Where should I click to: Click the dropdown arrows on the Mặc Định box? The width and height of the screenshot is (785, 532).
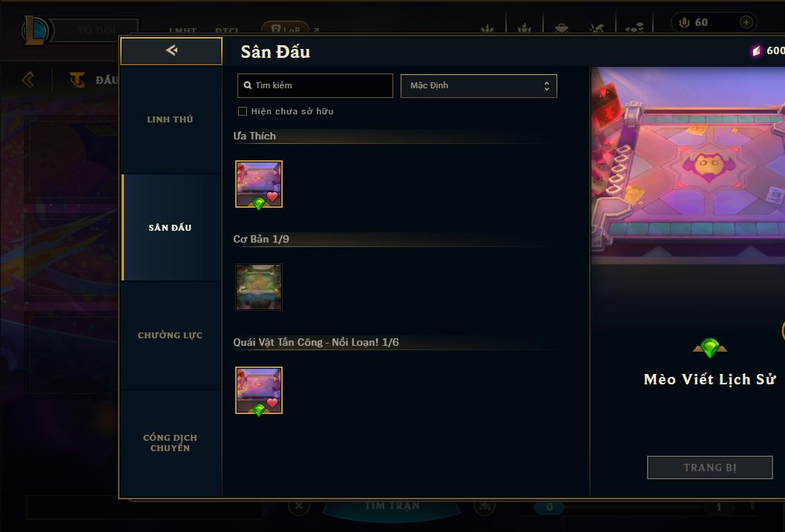tap(547, 86)
